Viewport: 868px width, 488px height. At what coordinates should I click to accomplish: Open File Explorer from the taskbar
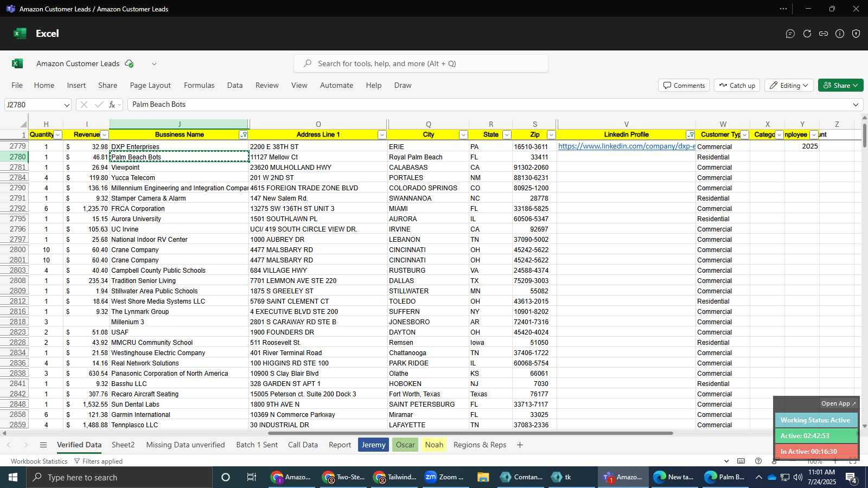pos(483,477)
